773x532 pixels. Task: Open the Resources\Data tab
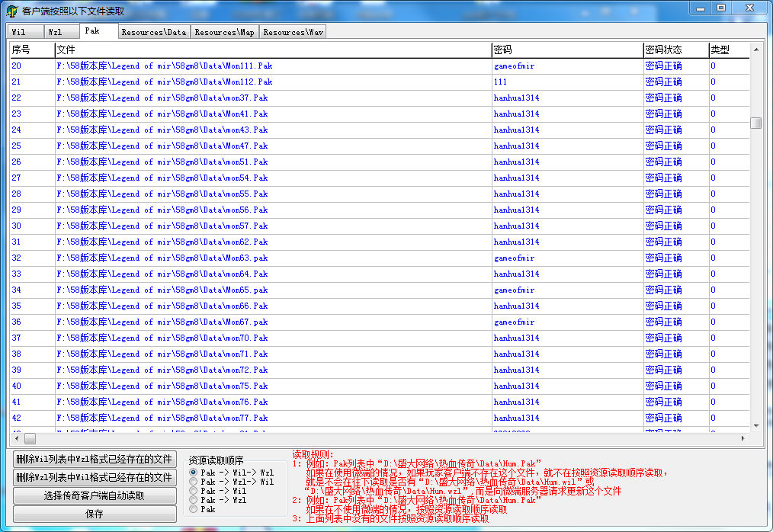coord(154,32)
